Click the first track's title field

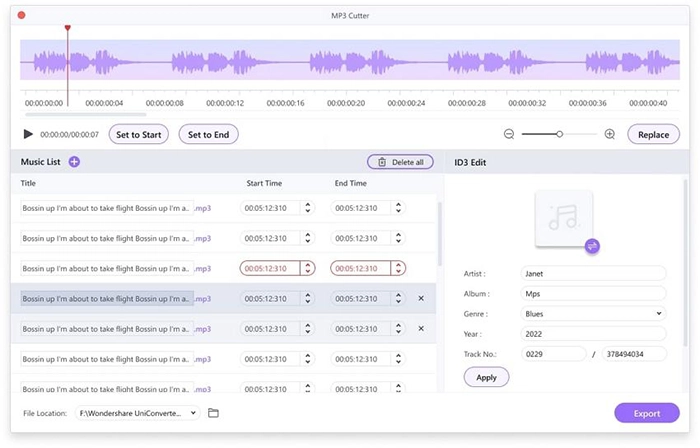107,208
